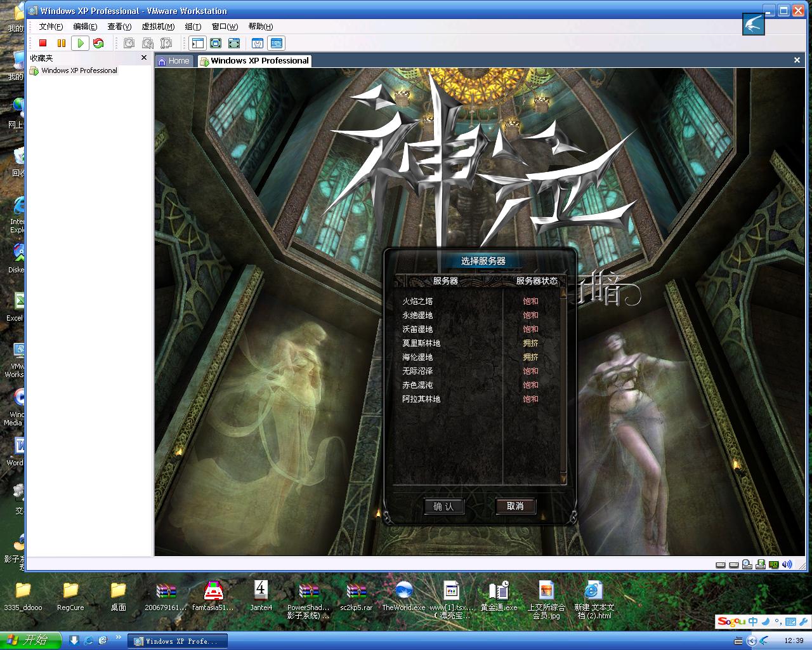Click the console view toolbar icon
Viewport: 812px width, 650px height.
pos(276,43)
